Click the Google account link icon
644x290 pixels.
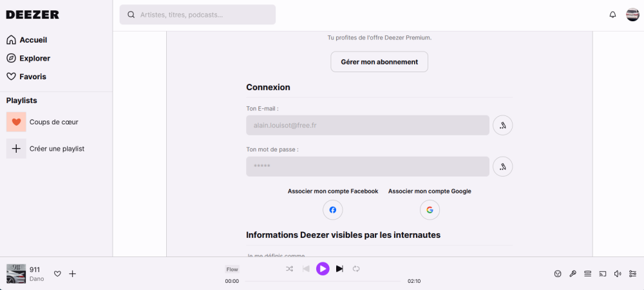[x=430, y=210]
